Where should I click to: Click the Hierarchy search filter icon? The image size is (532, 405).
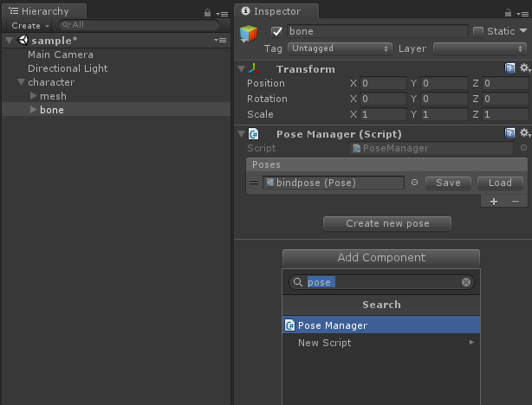[x=67, y=25]
